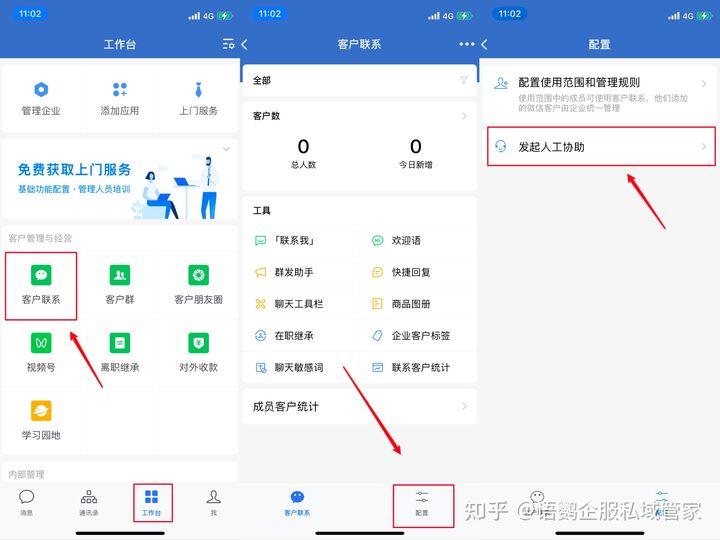
Task: Tap 免费获取上门服务 banner
Action: coord(120,180)
